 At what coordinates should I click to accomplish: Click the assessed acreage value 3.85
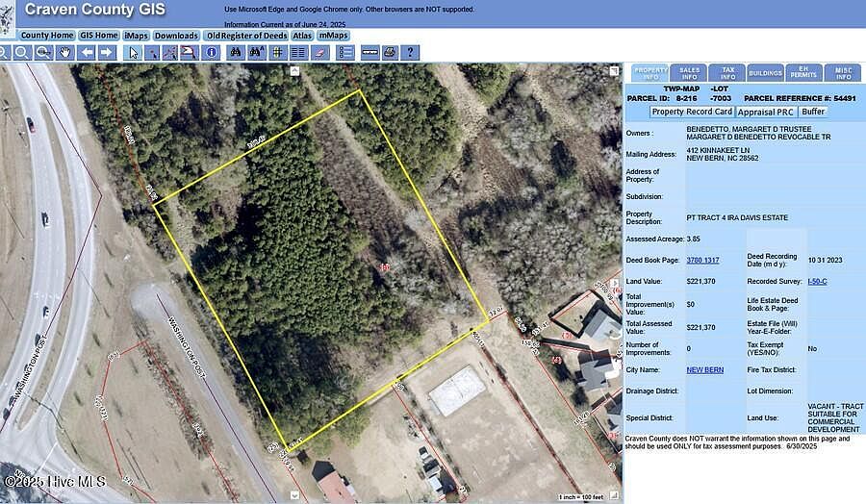click(x=693, y=239)
